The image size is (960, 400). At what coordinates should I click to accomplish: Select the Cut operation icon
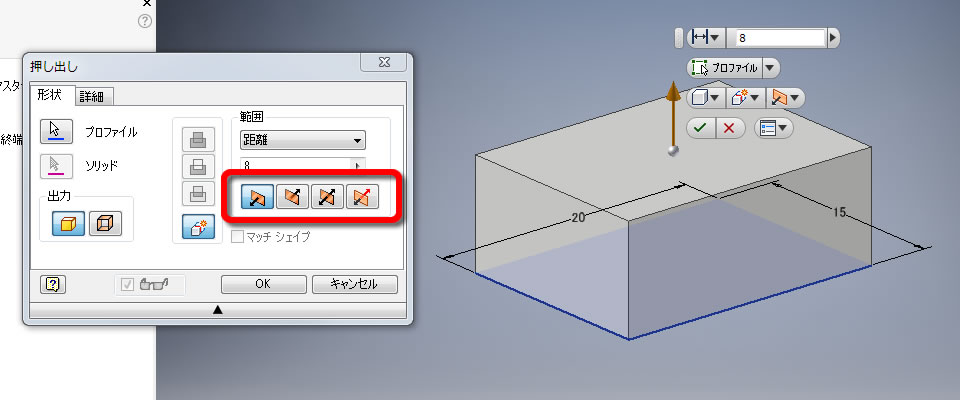tap(198, 167)
